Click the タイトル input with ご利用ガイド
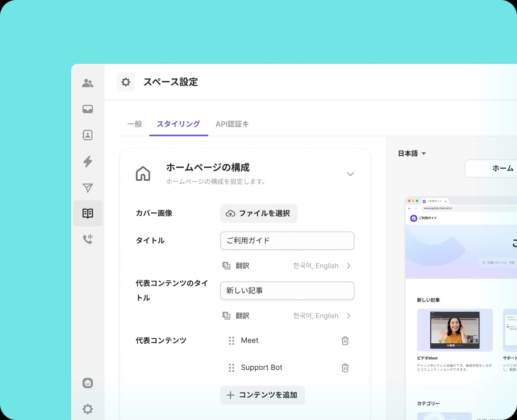517x420 pixels. click(x=287, y=241)
